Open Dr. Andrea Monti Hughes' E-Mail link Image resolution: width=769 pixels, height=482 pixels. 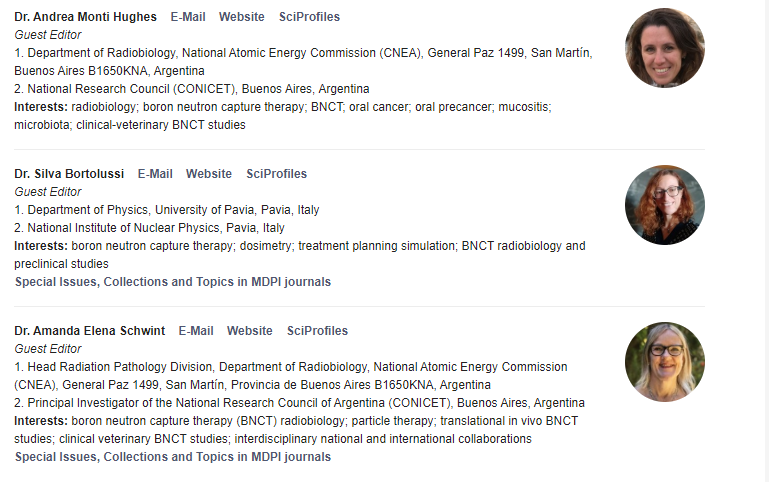coord(188,17)
